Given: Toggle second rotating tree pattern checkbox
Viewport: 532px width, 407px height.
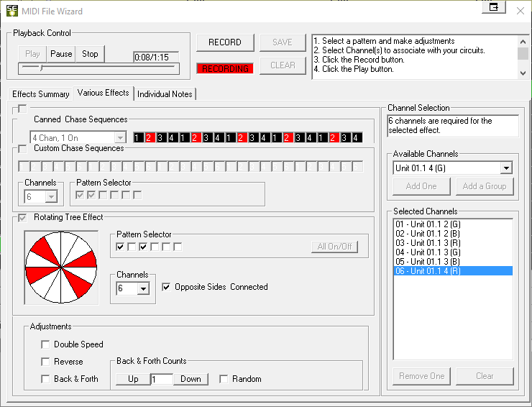Looking at the screenshot, I should [x=132, y=247].
